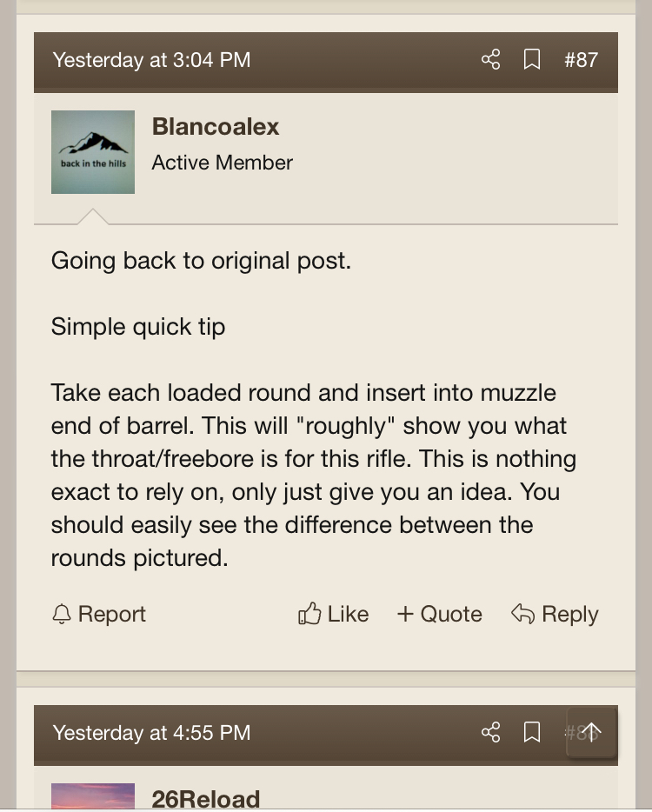652x812 pixels.
Task: Click the 'Simple quick tip' post text
Action: tap(138, 327)
